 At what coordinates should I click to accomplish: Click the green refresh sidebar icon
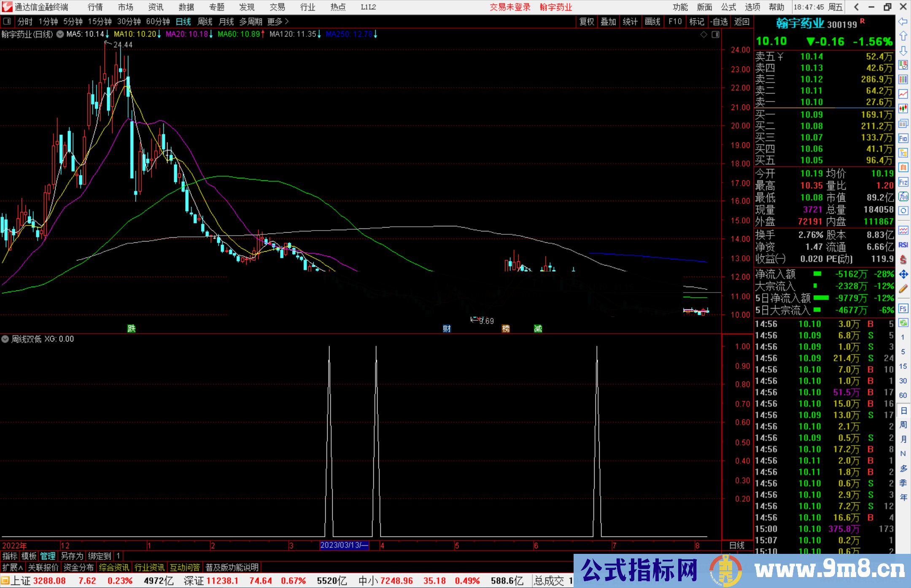[x=903, y=323]
